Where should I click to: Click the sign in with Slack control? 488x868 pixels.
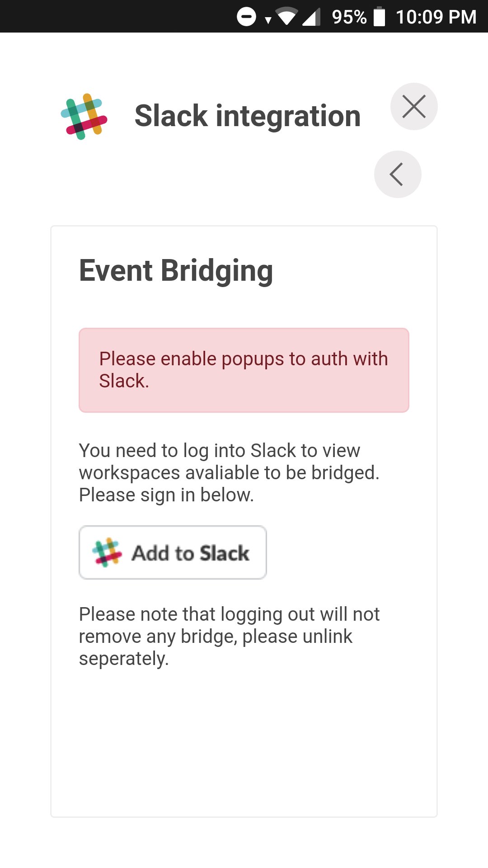173,552
